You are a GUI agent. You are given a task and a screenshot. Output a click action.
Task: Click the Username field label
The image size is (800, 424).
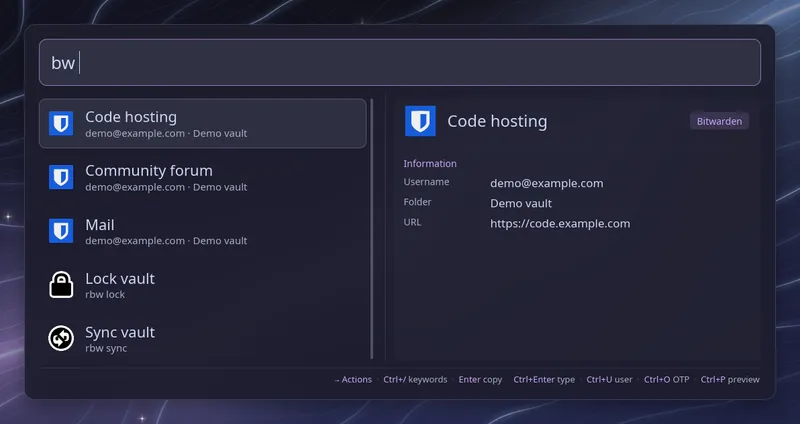pyautogui.click(x=427, y=182)
